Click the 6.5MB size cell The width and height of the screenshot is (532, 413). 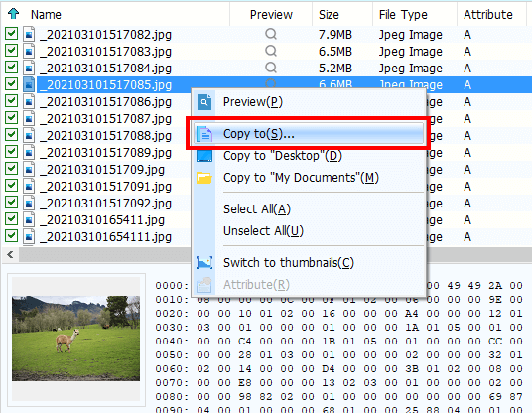(x=335, y=52)
